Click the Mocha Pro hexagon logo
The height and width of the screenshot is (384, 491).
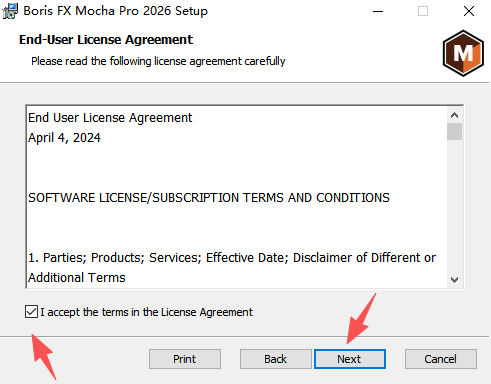pyautogui.click(x=463, y=53)
